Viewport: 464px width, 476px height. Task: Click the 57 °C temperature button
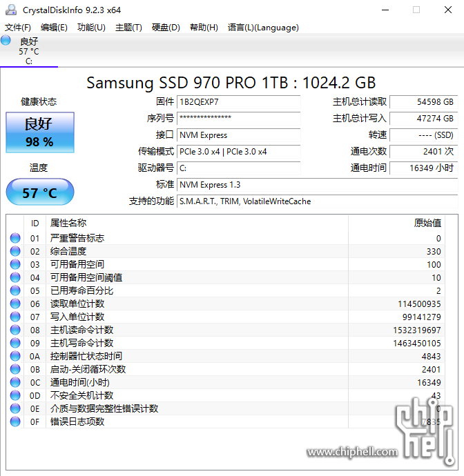click(x=40, y=192)
